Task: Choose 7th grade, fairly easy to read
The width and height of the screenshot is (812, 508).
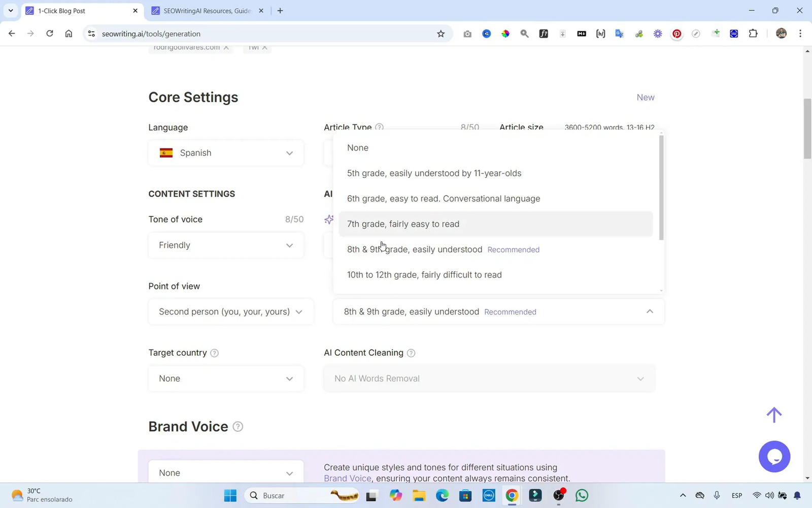Action: point(403,224)
